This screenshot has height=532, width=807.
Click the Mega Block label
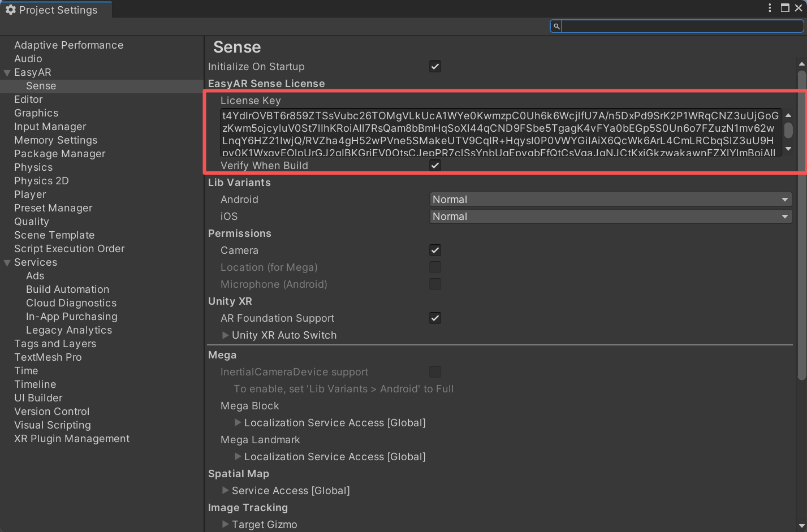pyautogui.click(x=250, y=406)
